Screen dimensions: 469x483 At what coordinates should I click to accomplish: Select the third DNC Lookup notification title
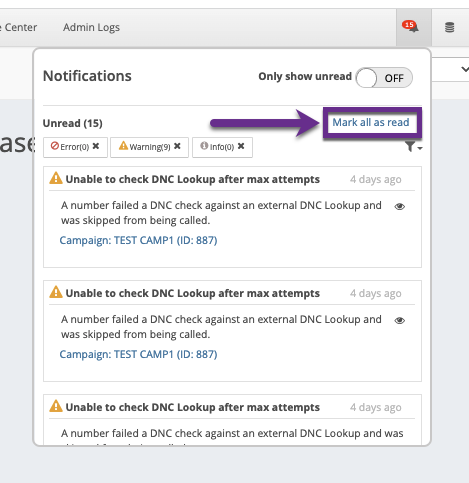[x=193, y=407]
